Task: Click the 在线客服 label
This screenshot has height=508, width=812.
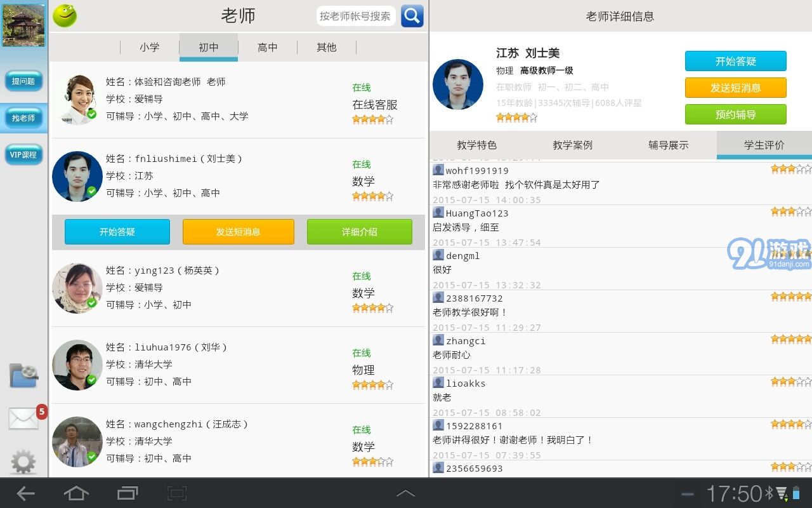Action: [375, 105]
